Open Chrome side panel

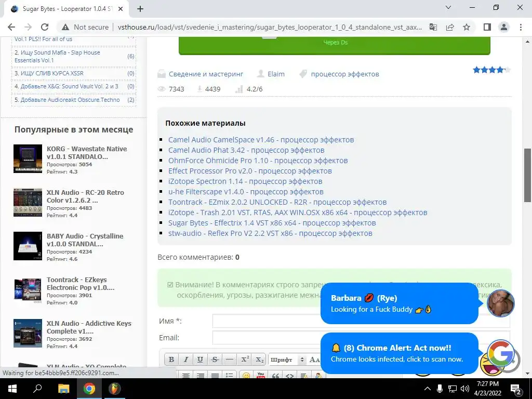pyautogui.click(x=487, y=27)
